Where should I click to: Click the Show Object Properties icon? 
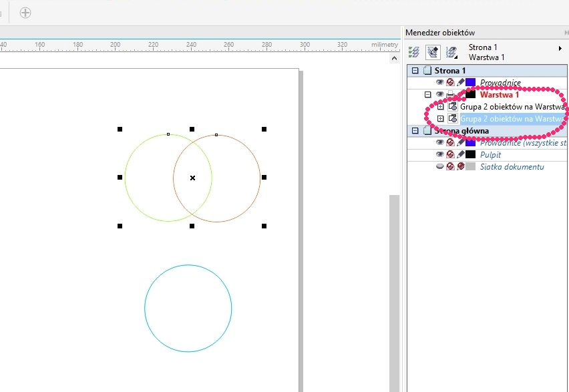[414, 51]
